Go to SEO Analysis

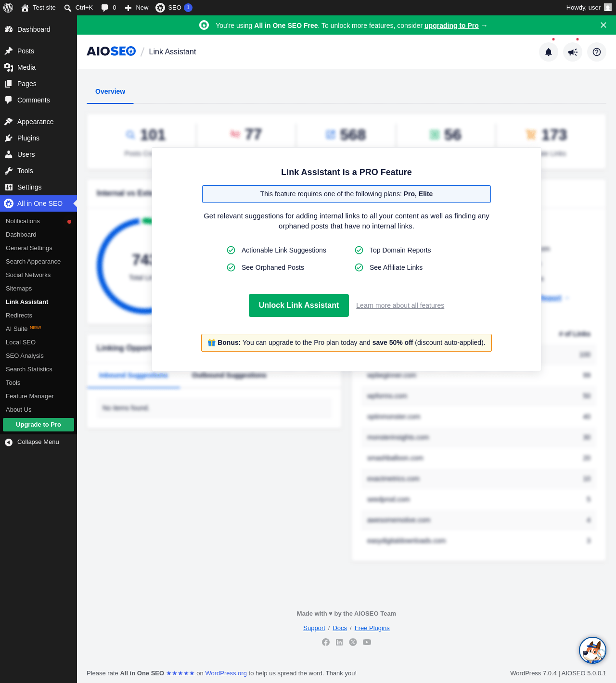38,356
